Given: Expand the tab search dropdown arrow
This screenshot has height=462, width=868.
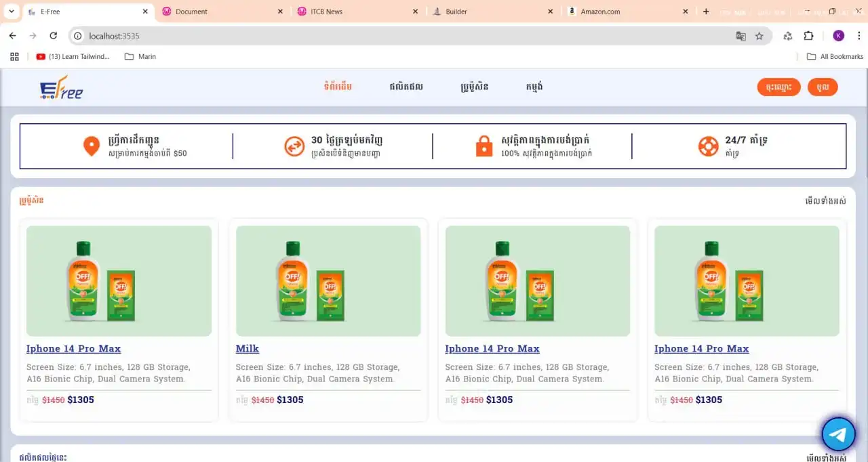Looking at the screenshot, I should pos(12,12).
